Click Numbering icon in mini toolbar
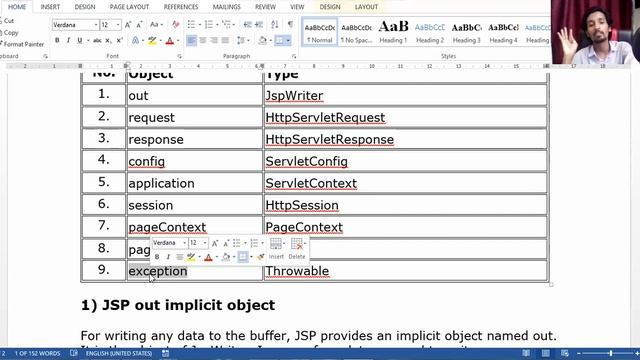The image size is (640, 360). (254, 243)
